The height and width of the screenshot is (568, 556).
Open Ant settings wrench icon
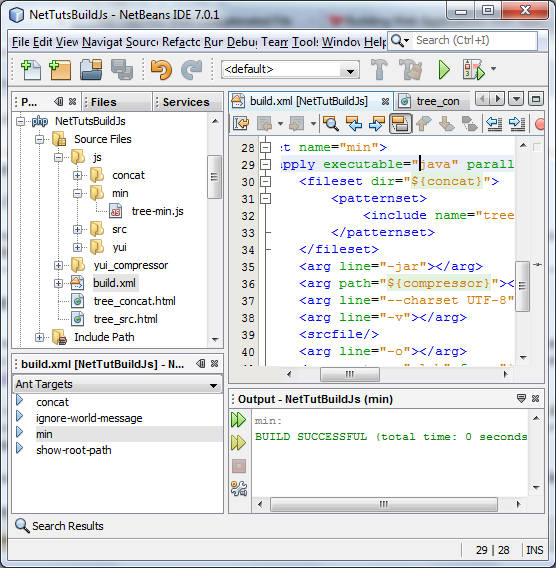tap(239, 488)
